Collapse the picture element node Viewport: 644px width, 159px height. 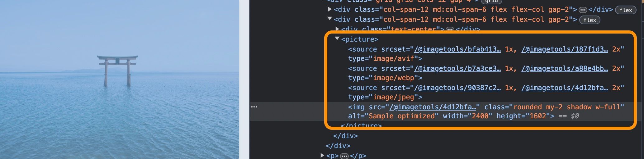[337, 39]
